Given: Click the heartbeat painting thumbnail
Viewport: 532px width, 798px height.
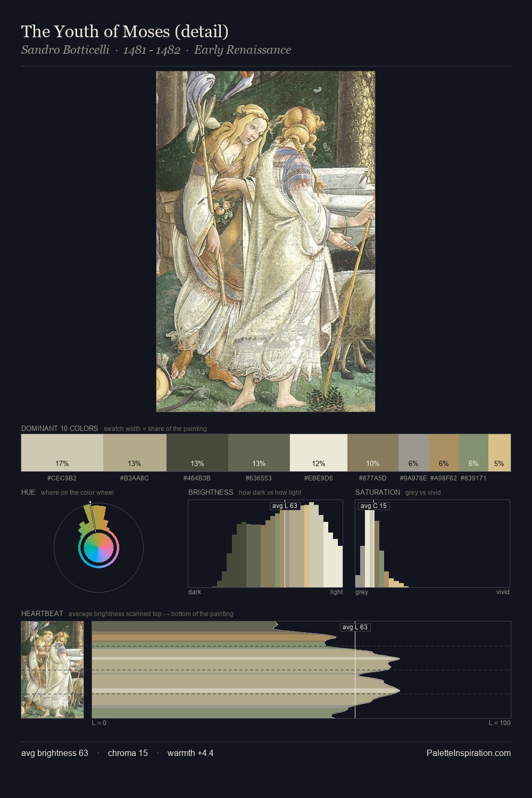Looking at the screenshot, I should click(52, 670).
